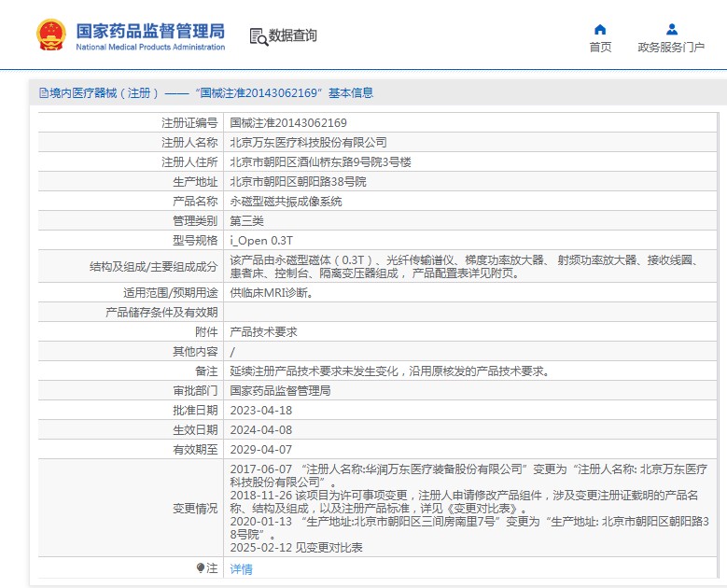Viewport: 727px width, 588px height.
Task: Select attachment value 产品技术要求
Action: click(263, 332)
